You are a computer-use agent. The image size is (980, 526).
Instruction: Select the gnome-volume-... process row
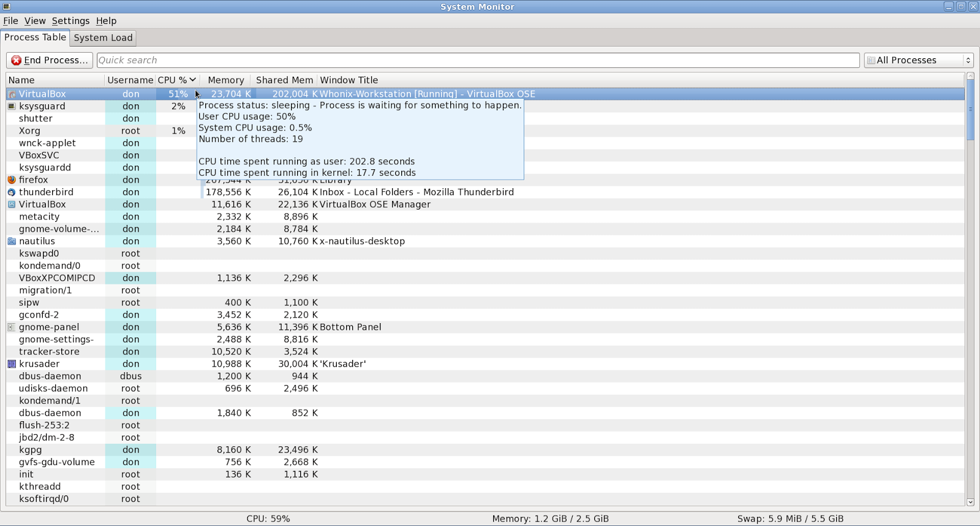(485, 229)
